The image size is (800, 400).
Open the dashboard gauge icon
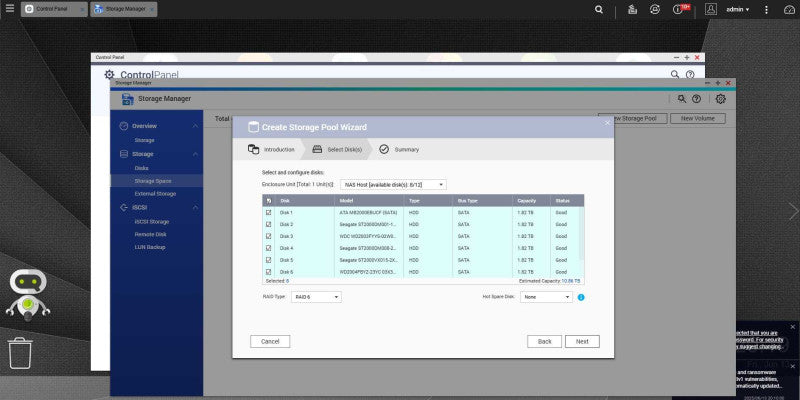click(x=789, y=10)
